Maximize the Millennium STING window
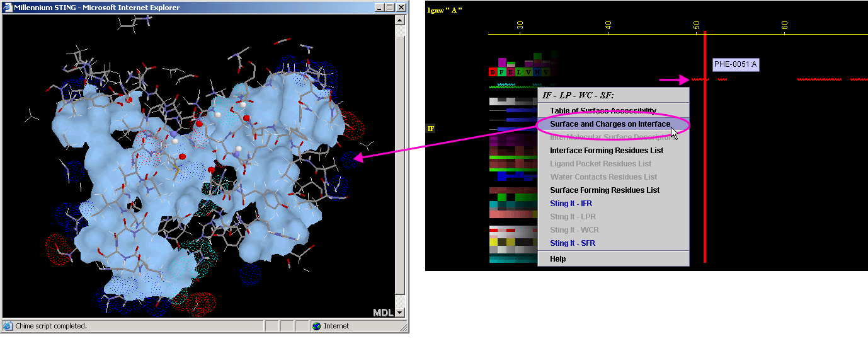This screenshot has height=341, width=868. point(389,8)
